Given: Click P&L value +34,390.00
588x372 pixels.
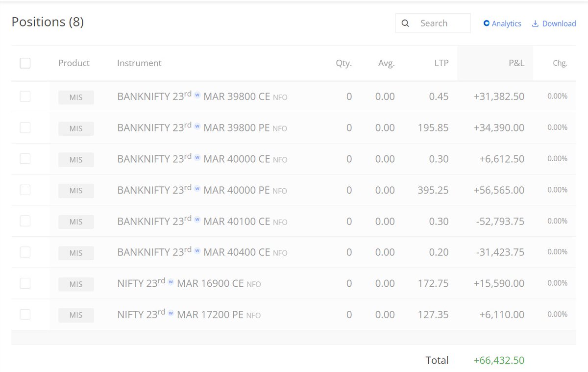Looking at the screenshot, I should point(499,127).
